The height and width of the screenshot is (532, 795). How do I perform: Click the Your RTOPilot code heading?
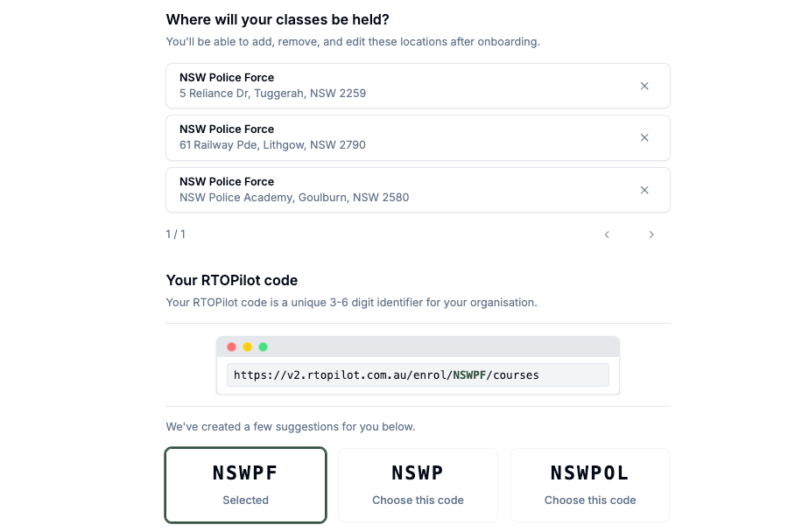(232, 280)
